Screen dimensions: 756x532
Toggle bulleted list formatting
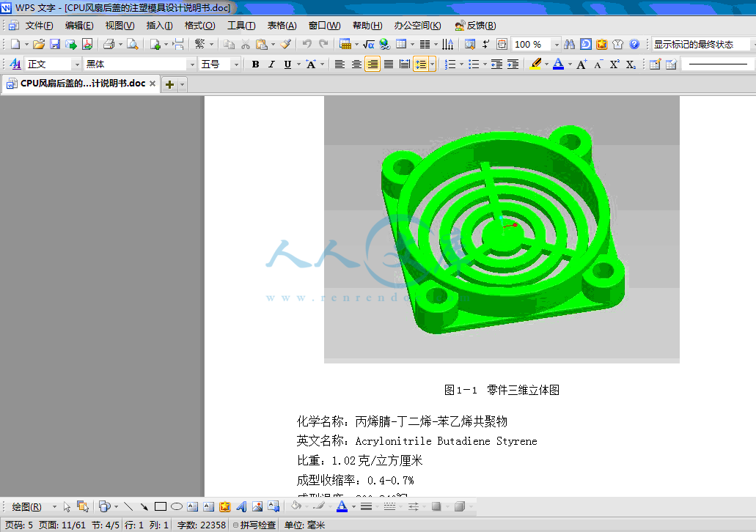pyautogui.click(x=474, y=64)
